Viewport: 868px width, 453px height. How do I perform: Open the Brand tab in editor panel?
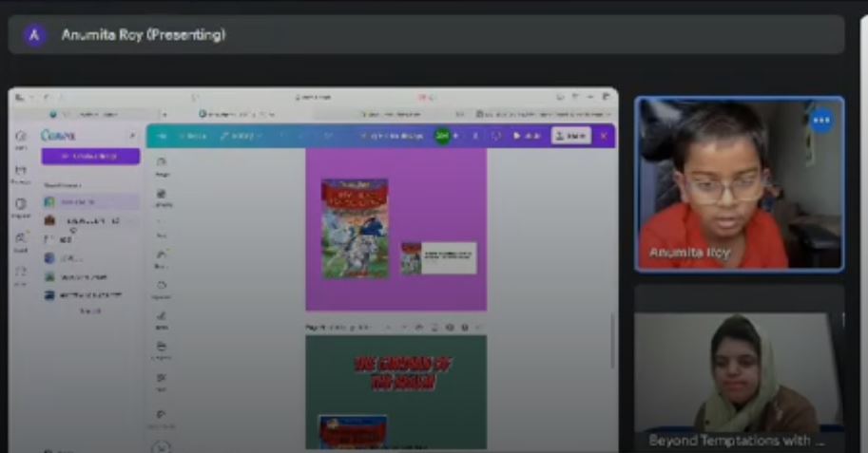pyautogui.click(x=162, y=258)
